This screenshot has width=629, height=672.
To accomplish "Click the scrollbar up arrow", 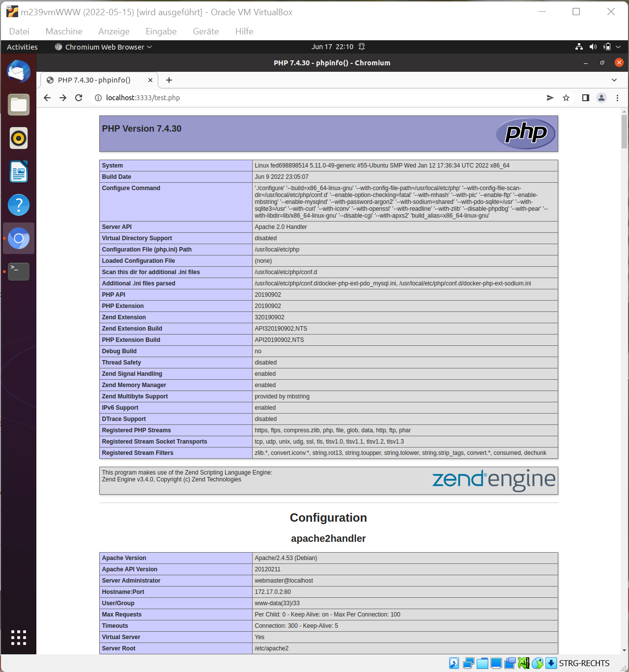I will tap(624, 112).
